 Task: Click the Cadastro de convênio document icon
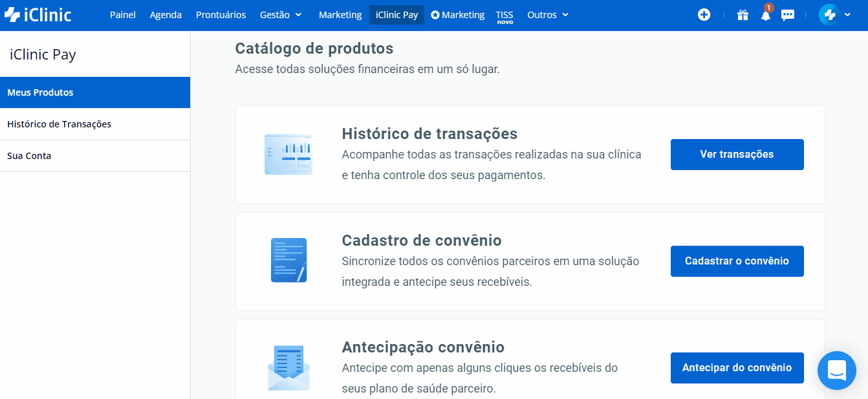pyautogui.click(x=288, y=261)
